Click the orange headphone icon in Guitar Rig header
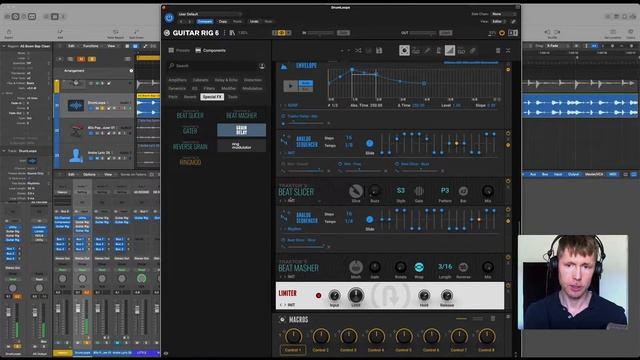Viewport: 640px width, 360px height. click(502, 33)
